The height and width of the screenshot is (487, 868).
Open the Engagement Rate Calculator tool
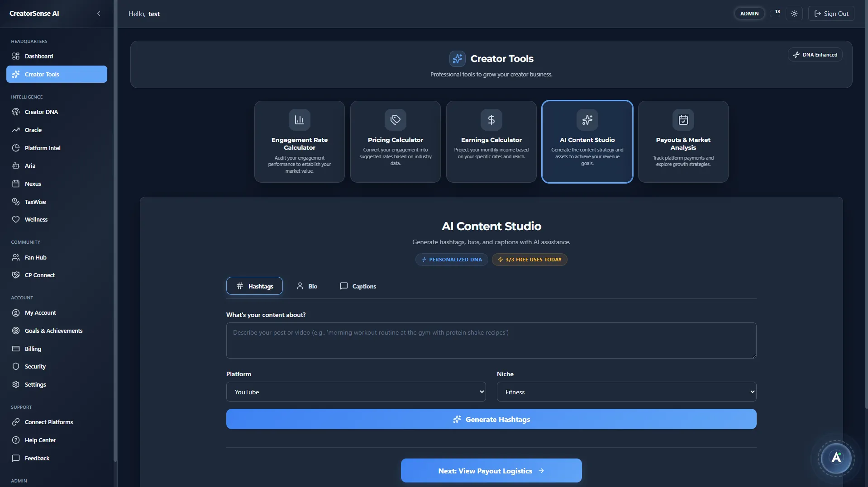tap(299, 142)
